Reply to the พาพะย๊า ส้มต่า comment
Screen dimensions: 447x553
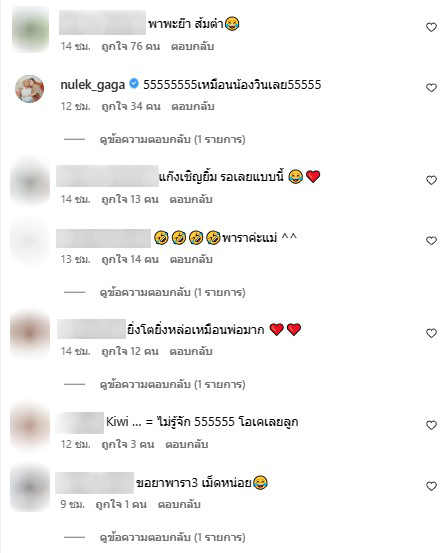coord(193,46)
